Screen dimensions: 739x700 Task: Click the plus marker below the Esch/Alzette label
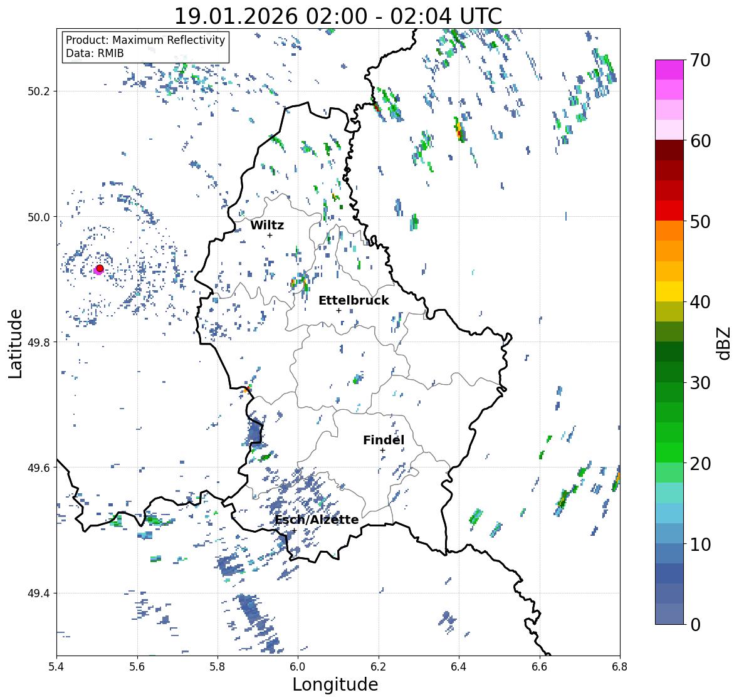(x=295, y=530)
